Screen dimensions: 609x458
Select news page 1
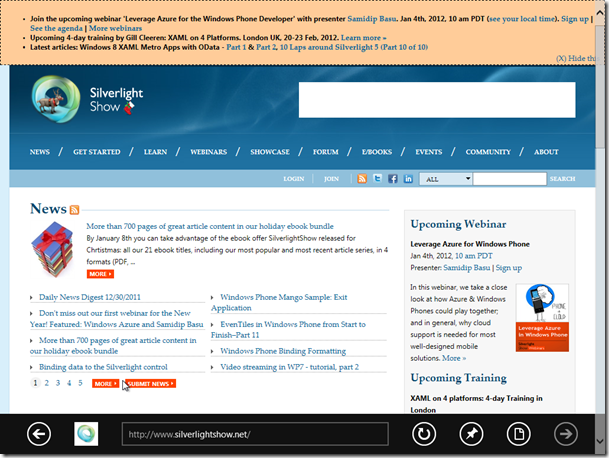pyautogui.click(x=35, y=383)
